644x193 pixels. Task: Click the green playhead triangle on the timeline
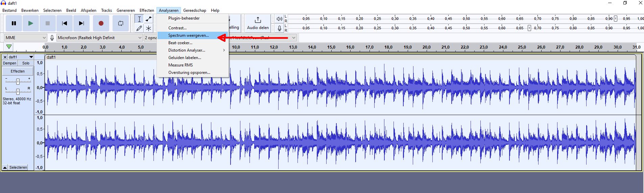pos(9,47)
